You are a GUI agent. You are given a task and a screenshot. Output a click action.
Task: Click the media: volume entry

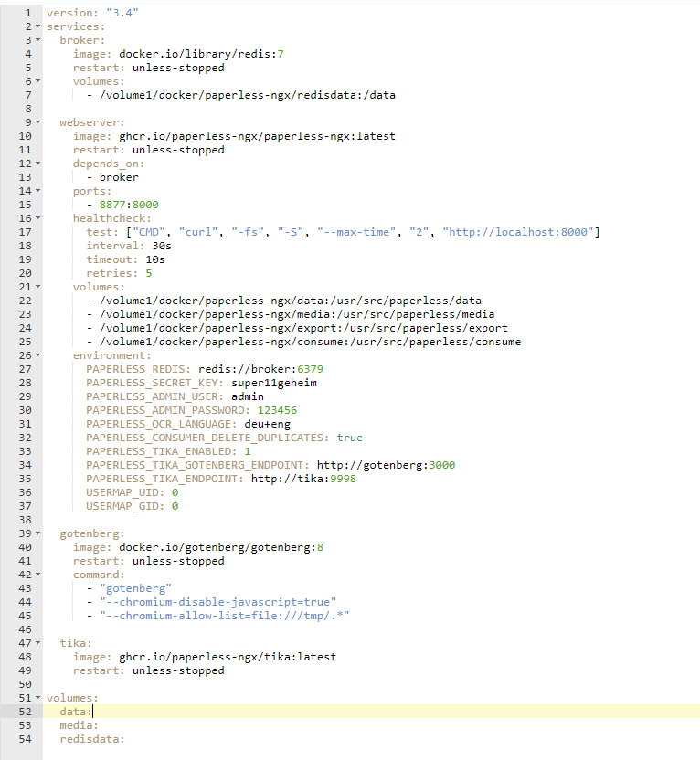coord(79,725)
